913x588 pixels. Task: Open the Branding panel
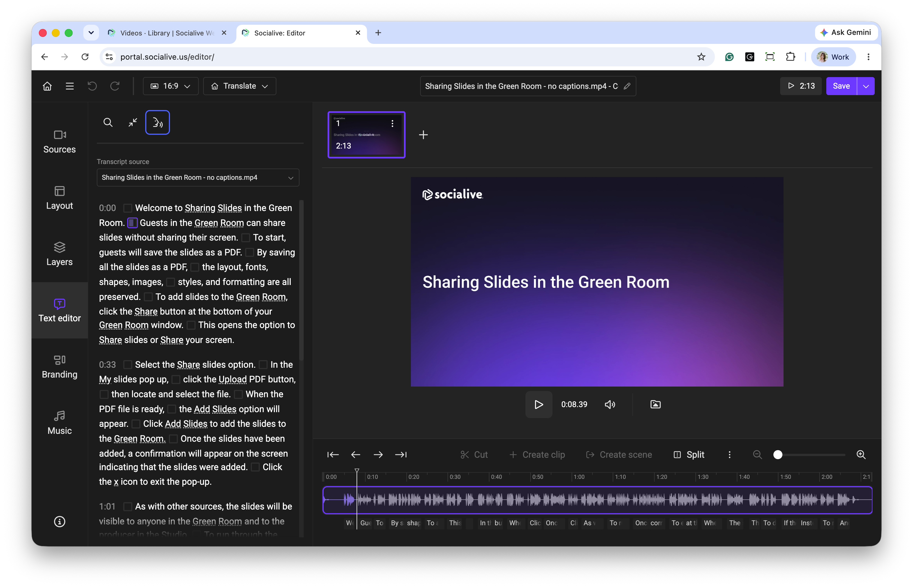point(60,367)
